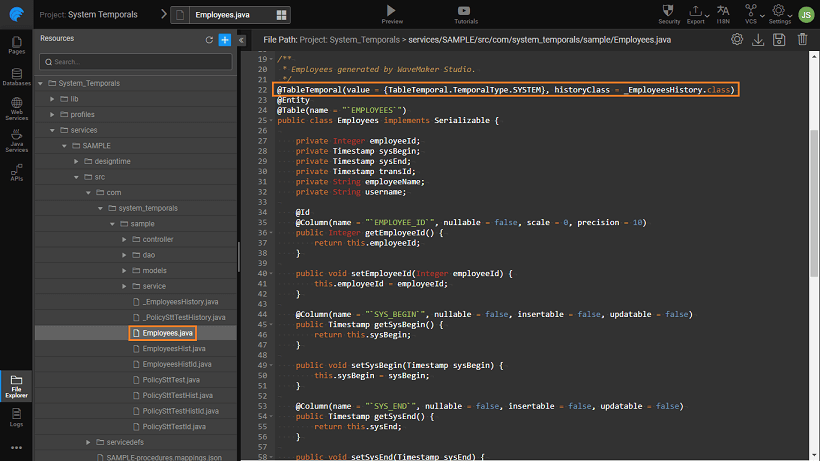Viewport: 820px width, 461px height.
Task: Add a new resource with plus button
Action: (225, 40)
